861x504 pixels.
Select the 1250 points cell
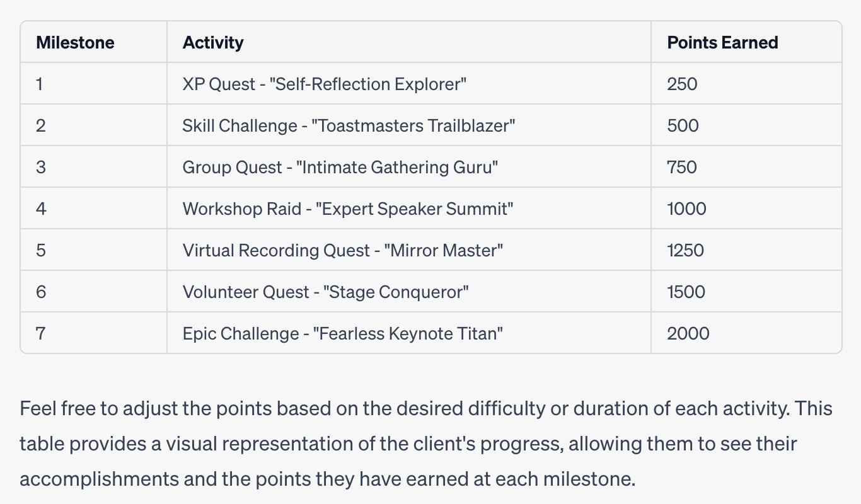tap(685, 250)
